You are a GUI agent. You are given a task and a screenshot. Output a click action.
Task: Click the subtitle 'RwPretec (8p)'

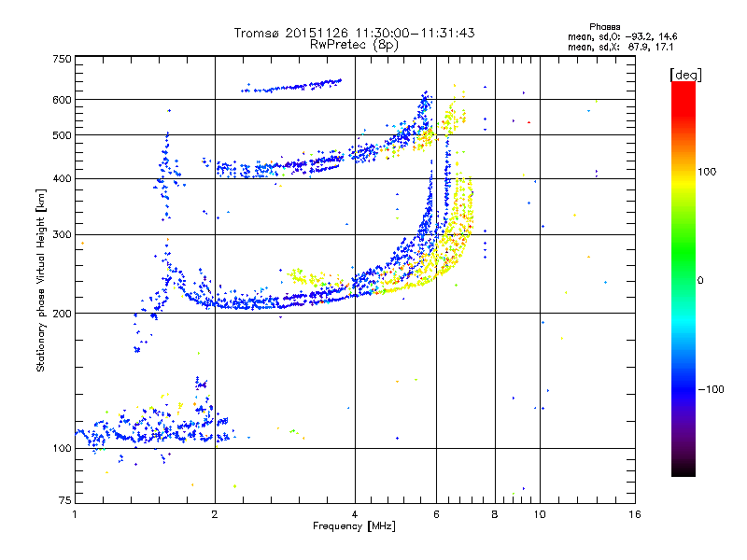(354, 45)
